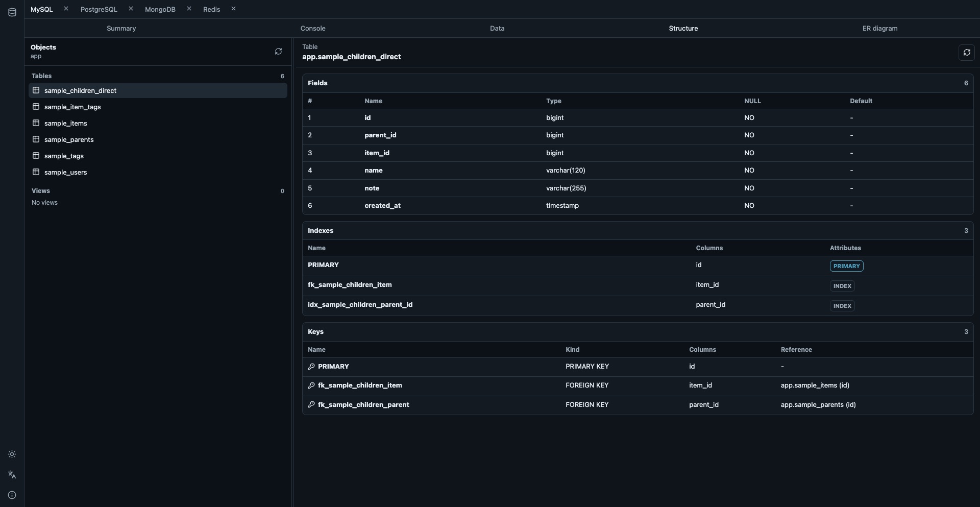Open the Summary tab
The image size is (980, 507).
(121, 29)
